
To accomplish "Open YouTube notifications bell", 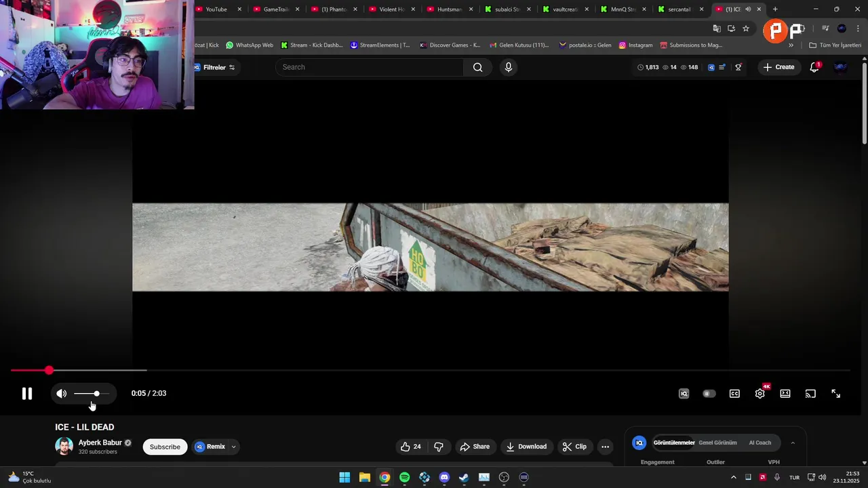I will click(814, 67).
